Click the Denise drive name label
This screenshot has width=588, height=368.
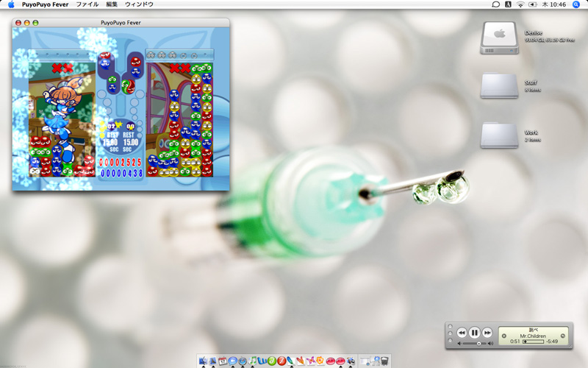pos(533,32)
